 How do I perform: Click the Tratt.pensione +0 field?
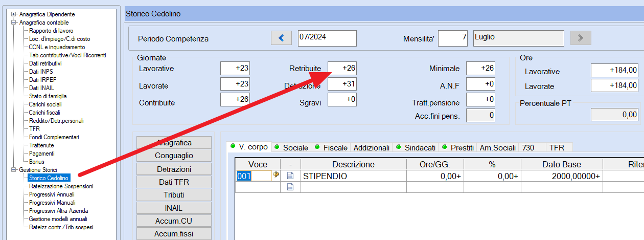click(480, 100)
